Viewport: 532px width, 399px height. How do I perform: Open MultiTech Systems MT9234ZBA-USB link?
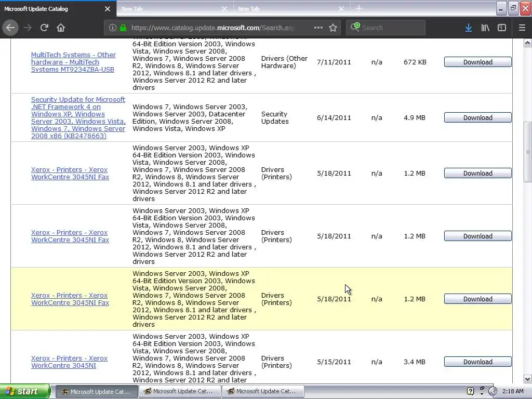(x=73, y=62)
